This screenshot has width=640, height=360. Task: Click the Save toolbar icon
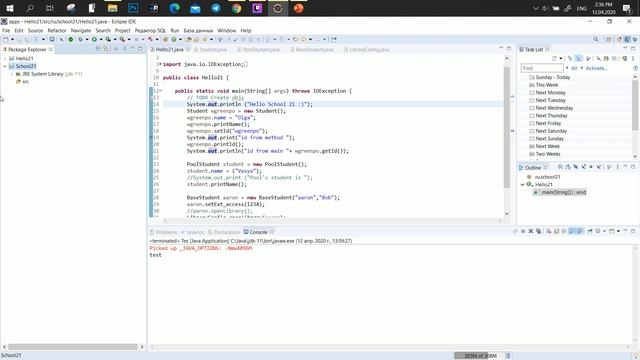pyautogui.click(x=19, y=39)
